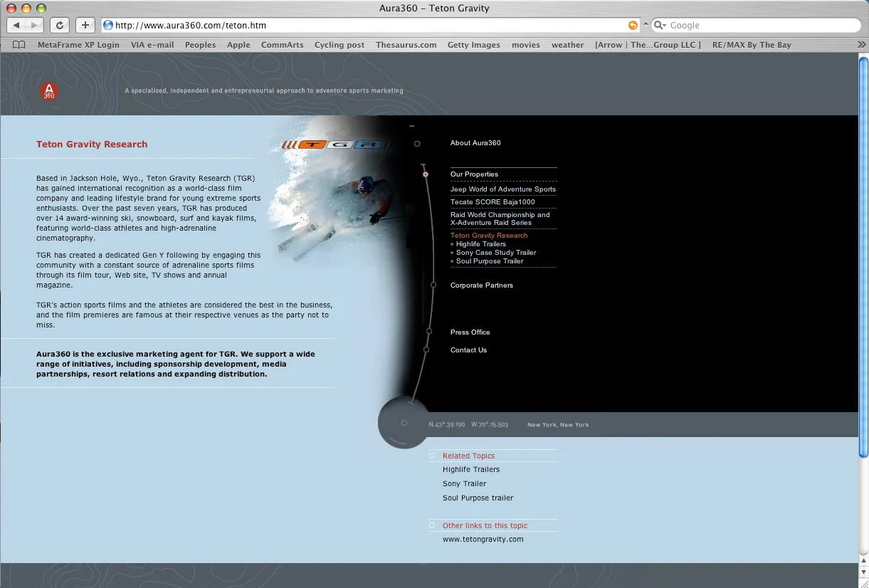
Task: Open the Thesaurus.com bookmark
Action: pyautogui.click(x=406, y=45)
